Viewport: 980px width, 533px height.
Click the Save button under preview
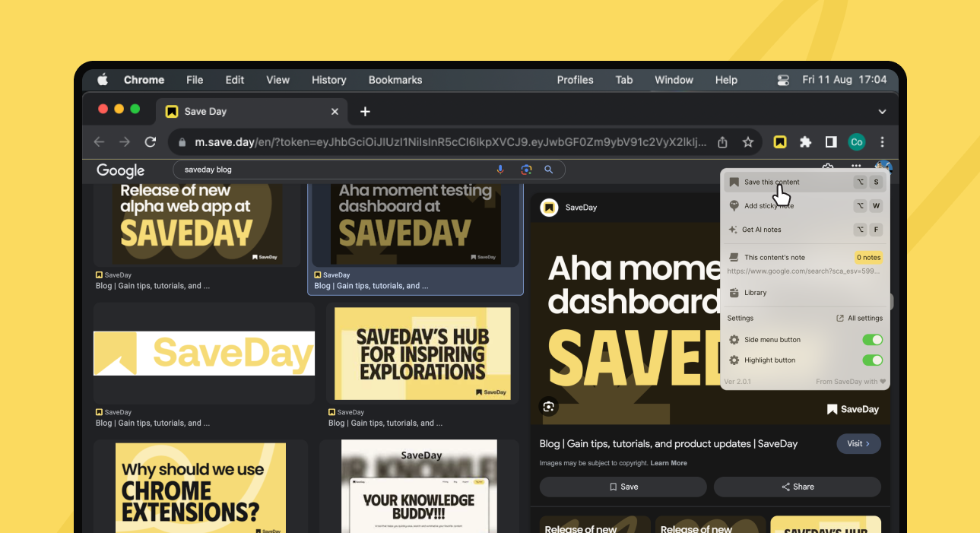click(623, 487)
